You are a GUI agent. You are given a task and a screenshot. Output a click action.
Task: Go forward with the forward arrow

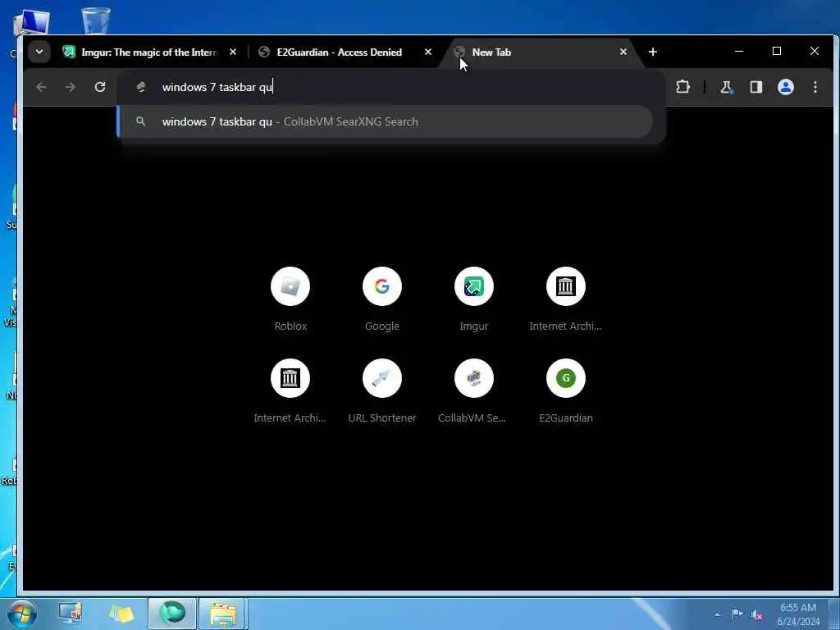pos(71,87)
